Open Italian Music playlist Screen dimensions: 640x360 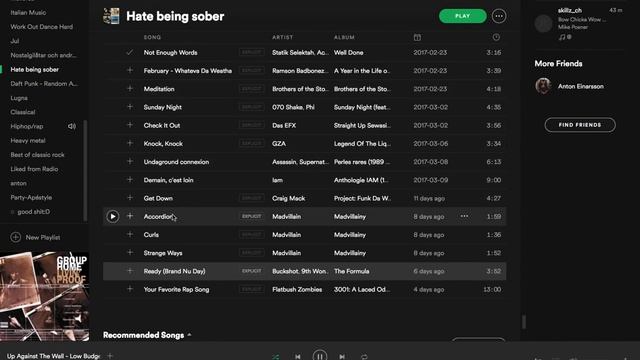pos(28,13)
